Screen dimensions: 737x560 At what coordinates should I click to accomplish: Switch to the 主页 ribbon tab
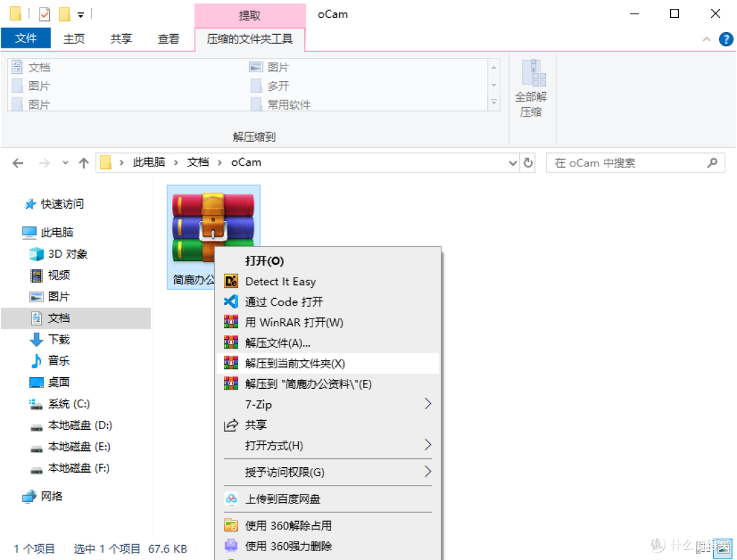click(74, 39)
